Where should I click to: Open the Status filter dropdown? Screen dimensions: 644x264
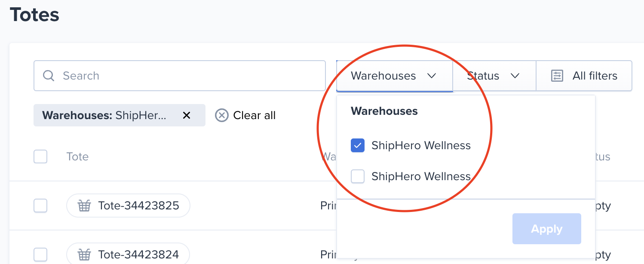click(x=494, y=76)
